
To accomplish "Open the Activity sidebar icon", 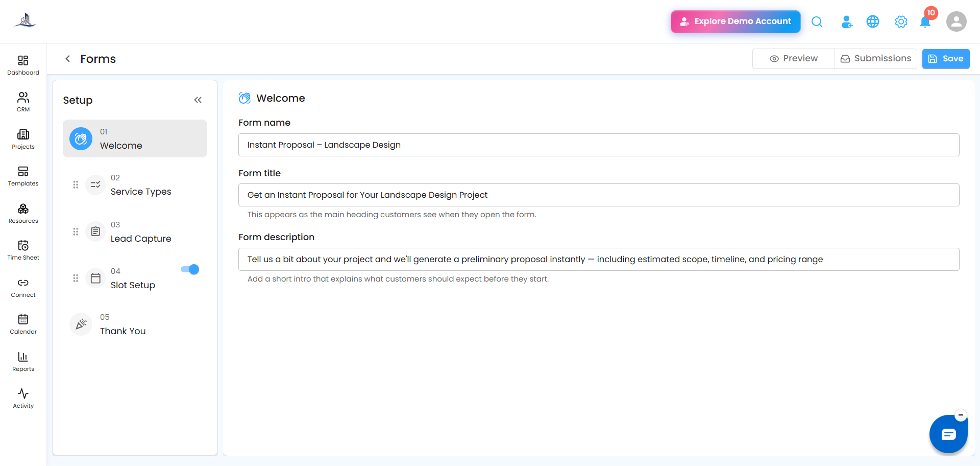I will [23, 399].
